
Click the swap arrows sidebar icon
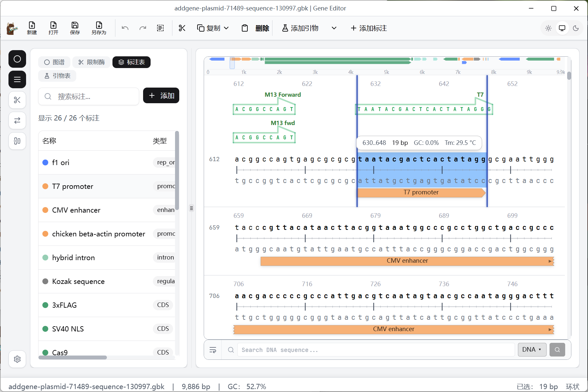coord(17,120)
